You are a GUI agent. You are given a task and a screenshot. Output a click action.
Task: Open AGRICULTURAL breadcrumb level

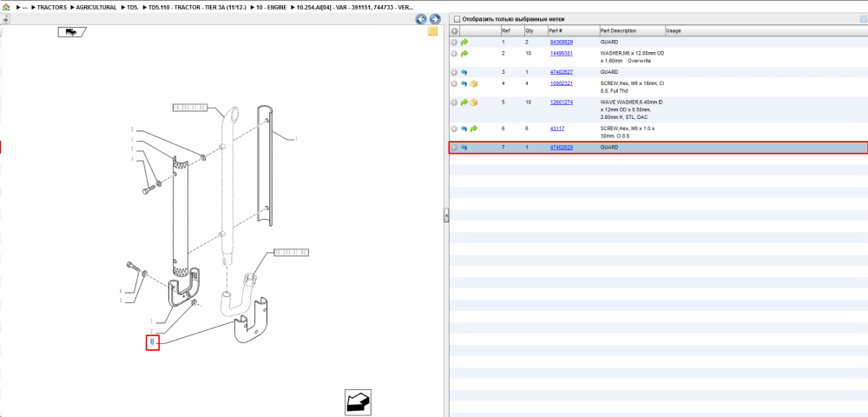(x=95, y=8)
